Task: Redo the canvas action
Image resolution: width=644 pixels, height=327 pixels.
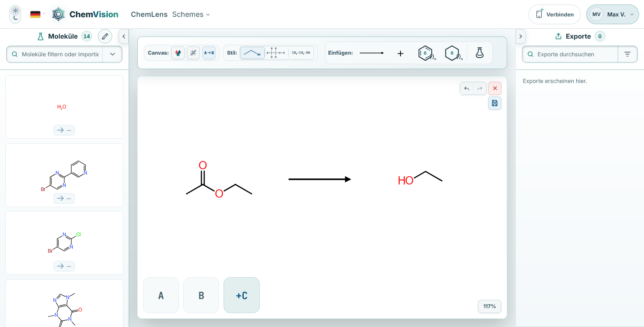Action: point(480,88)
